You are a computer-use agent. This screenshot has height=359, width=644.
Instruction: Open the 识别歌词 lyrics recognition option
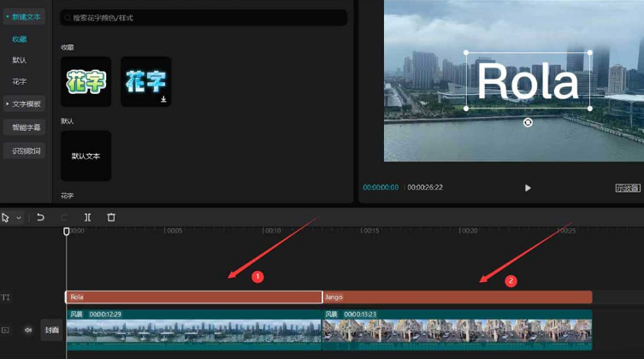(x=26, y=150)
